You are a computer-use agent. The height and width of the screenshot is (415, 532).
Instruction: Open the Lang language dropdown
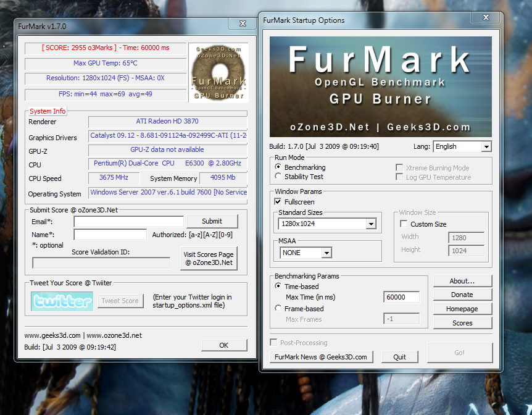[462, 147]
